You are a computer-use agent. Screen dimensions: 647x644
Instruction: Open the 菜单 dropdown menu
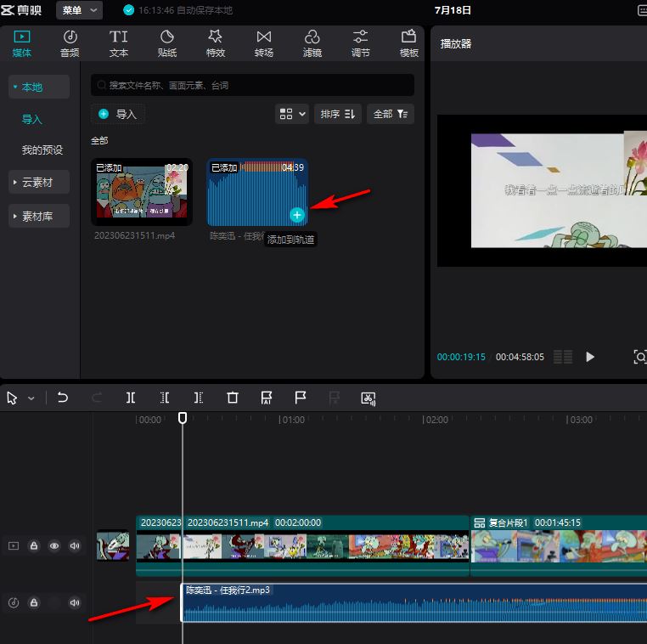(x=79, y=10)
